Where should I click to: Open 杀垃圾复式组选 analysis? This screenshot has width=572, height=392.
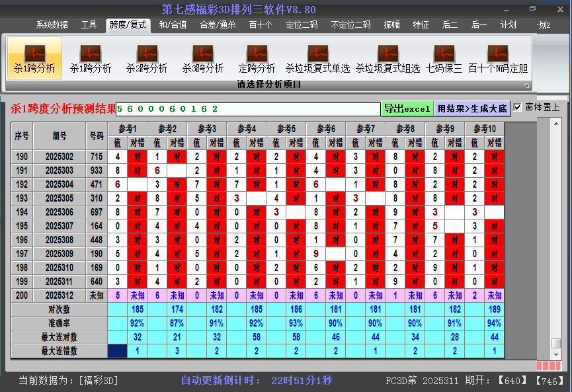387,58
